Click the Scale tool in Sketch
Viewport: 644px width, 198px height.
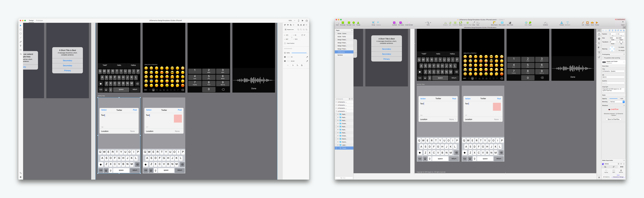(x=530, y=23)
